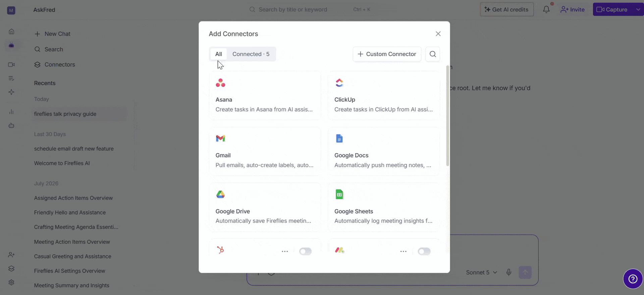This screenshot has height=295, width=644.
Task: Click the microphone icon in chat box
Action: pos(509,272)
